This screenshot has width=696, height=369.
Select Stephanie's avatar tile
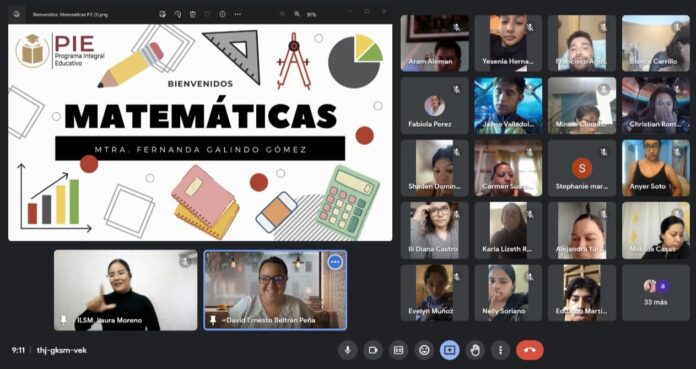581,168
